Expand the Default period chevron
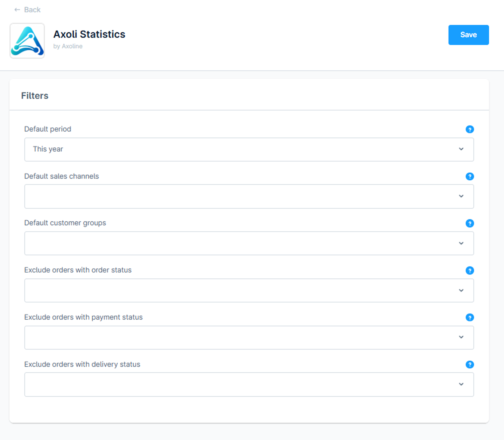Image resolution: width=504 pixels, height=440 pixels. pyautogui.click(x=461, y=149)
